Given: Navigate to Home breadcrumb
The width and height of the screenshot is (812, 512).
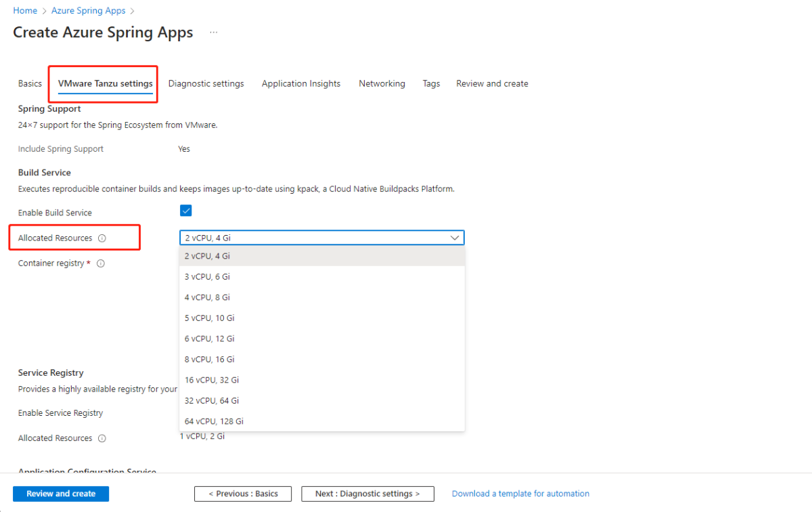Looking at the screenshot, I should coord(25,11).
